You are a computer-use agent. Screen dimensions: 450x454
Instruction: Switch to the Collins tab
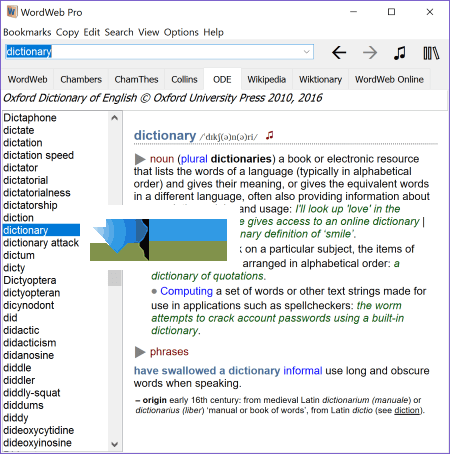point(184,79)
